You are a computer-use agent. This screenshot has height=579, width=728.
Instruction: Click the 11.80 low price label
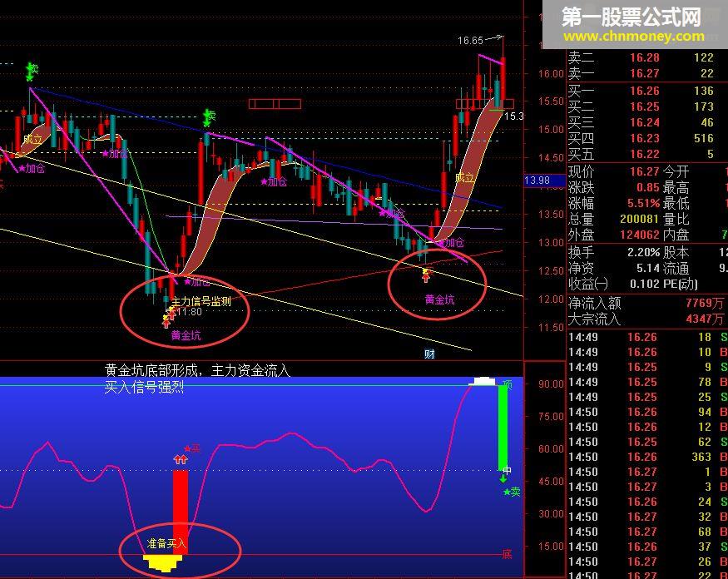click(189, 312)
